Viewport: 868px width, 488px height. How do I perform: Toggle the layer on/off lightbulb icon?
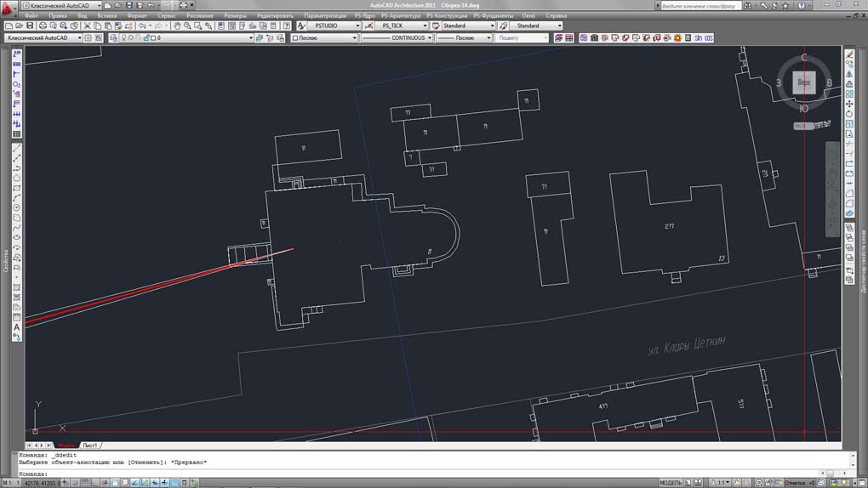[x=124, y=38]
